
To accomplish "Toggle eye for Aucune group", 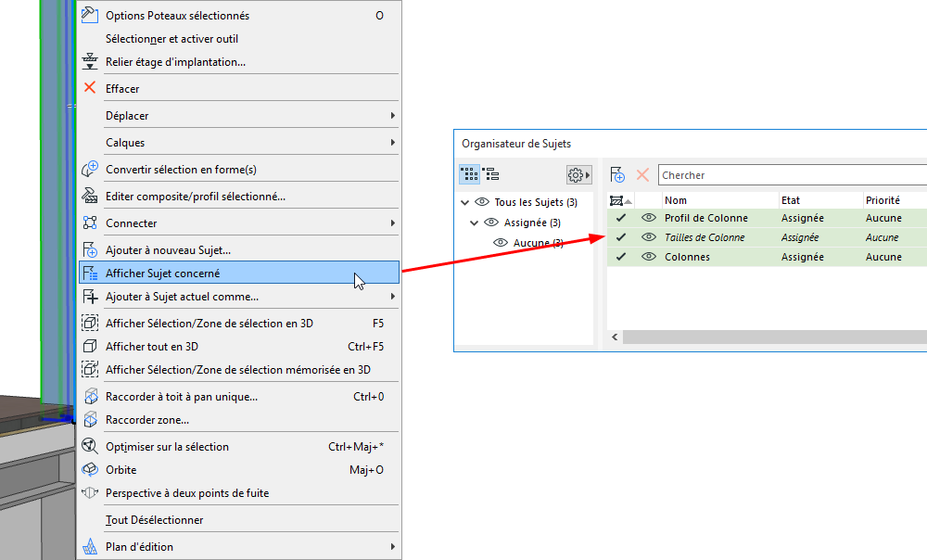I will [x=501, y=242].
